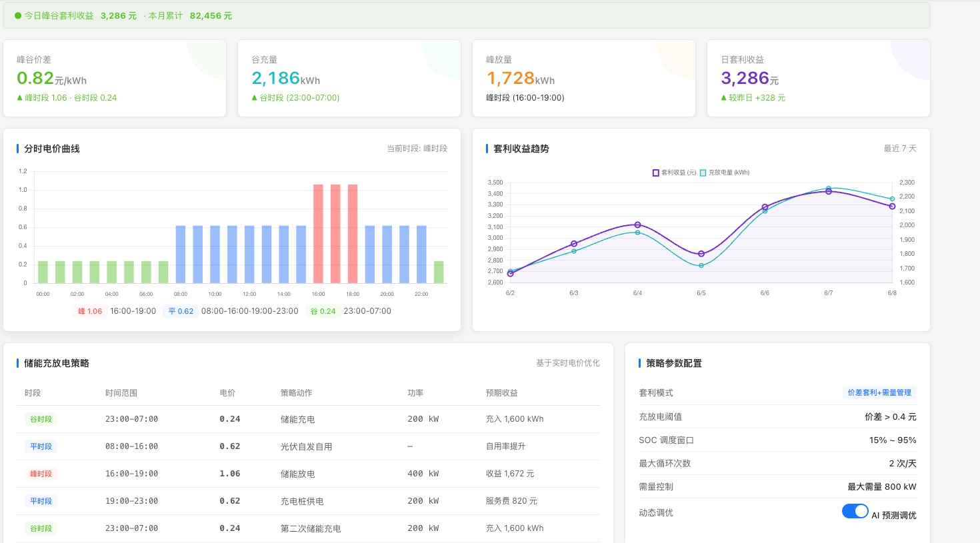Click the 价差套利+需量管理 mode tag

(x=879, y=392)
